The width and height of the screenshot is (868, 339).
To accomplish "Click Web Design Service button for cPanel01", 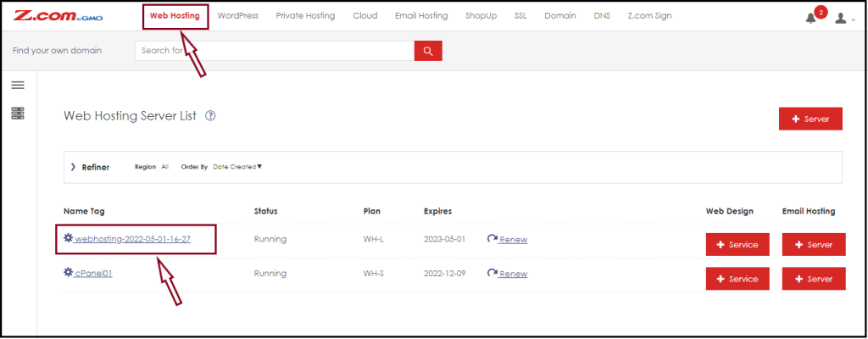I will click(737, 278).
